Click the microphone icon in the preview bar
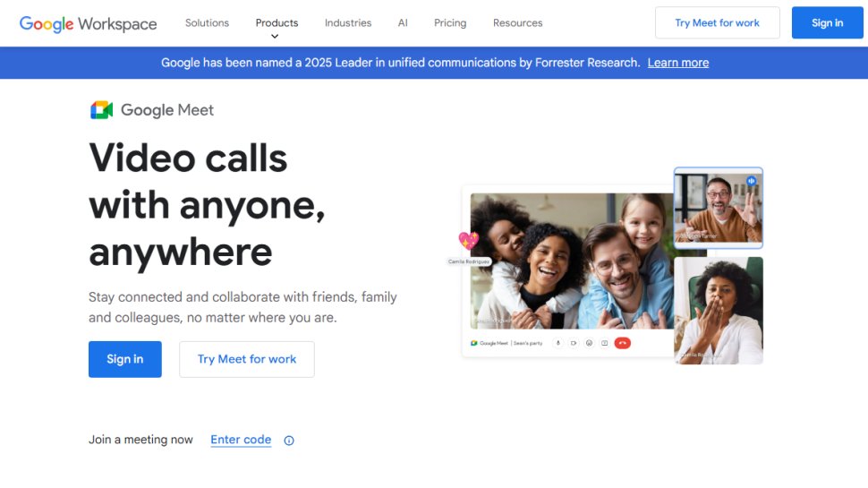The height and width of the screenshot is (488, 868). 558,344
